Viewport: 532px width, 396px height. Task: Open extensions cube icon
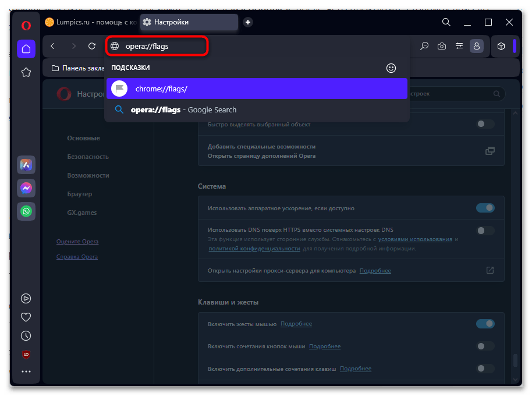(501, 46)
